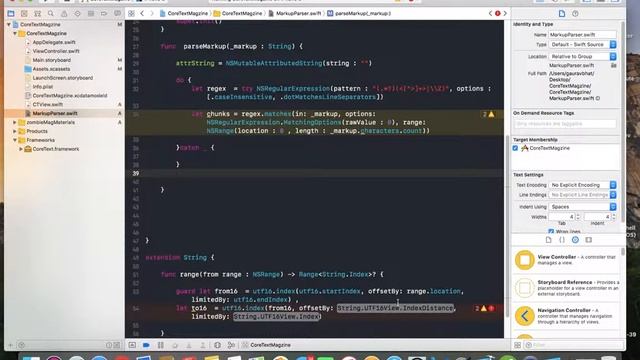Increment the Tab width stepper
640x360 pixels.
tap(578, 215)
